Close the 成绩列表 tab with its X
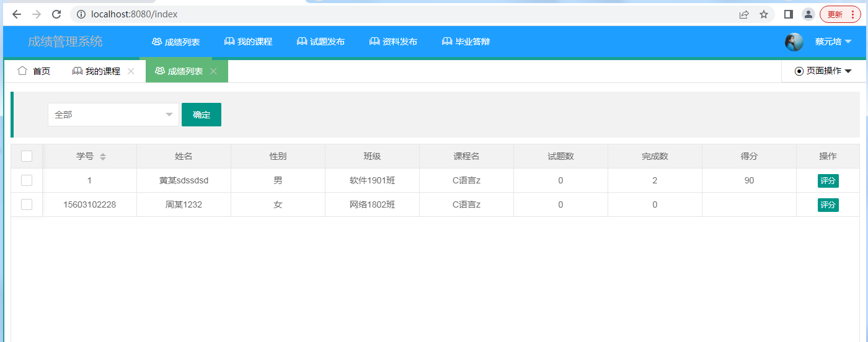Screen dimensions: 868x342 point(213,71)
